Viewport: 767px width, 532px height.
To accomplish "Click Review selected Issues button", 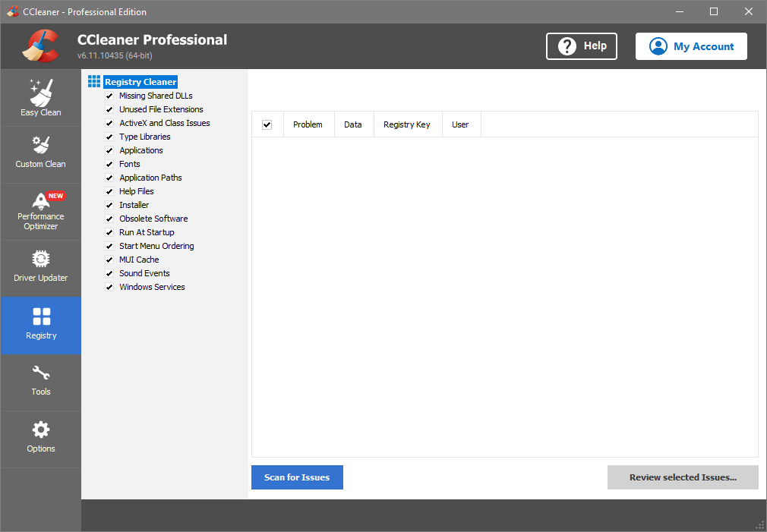I will 683,477.
